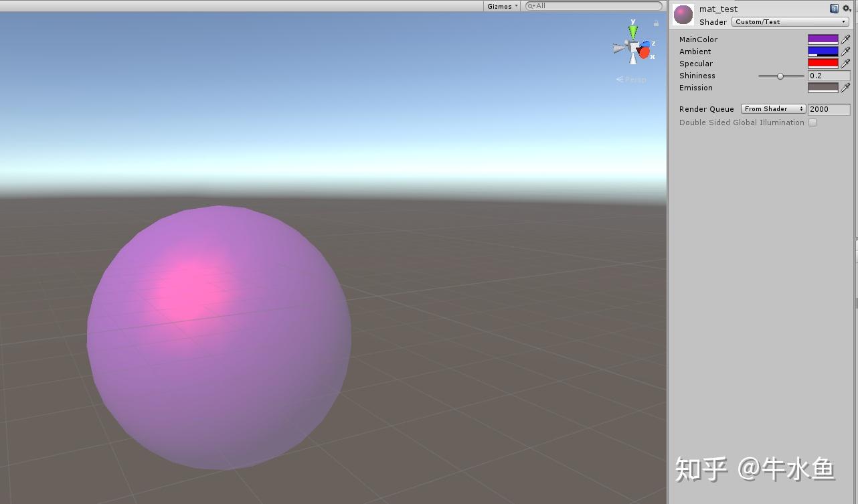Open the MainColor purple color swatch
The height and width of the screenshot is (504, 858).
click(x=823, y=39)
